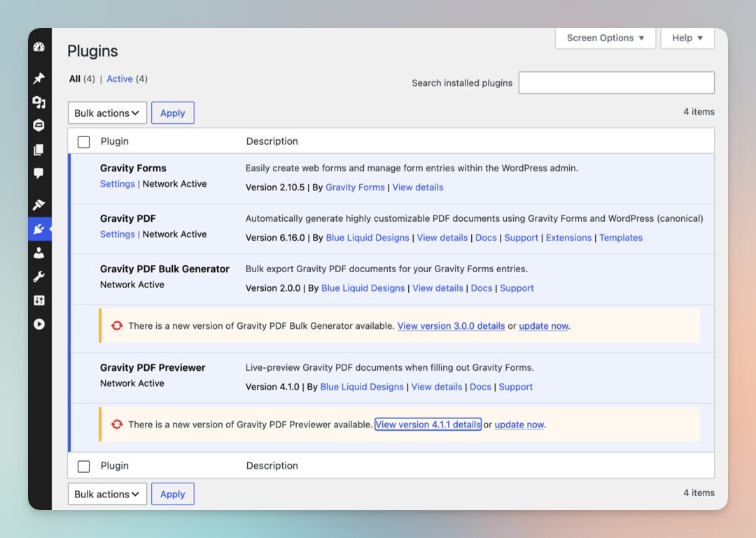Filter by Active plugins

coord(120,78)
